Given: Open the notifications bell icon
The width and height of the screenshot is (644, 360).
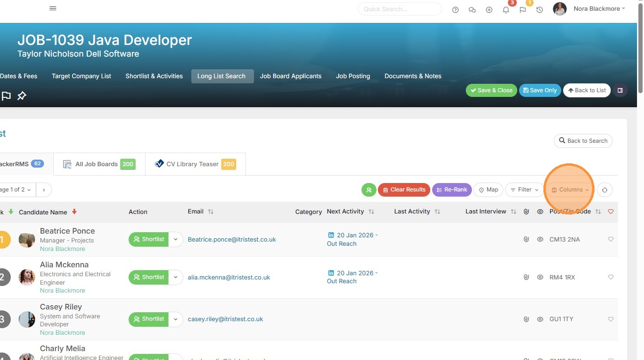Looking at the screenshot, I should (x=506, y=10).
